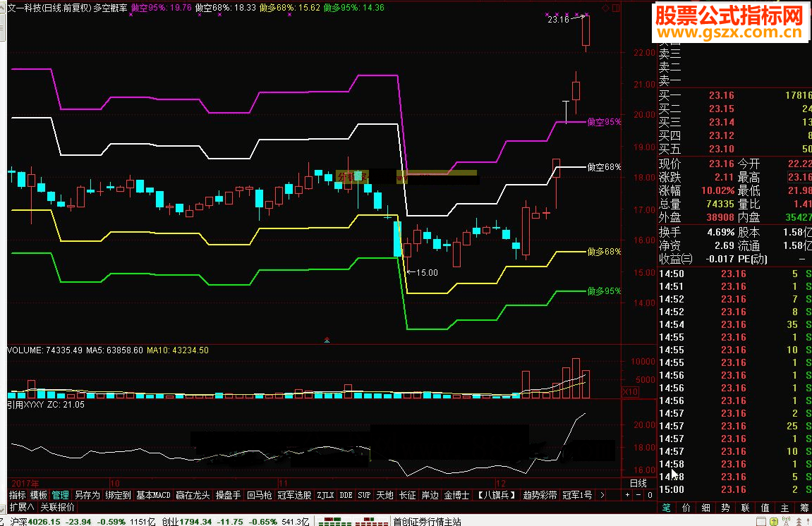Image resolution: width=812 pixels, height=526 pixels.
Task: Click the green round icon in bottom-right status bar
Action: (x=774, y=521)
